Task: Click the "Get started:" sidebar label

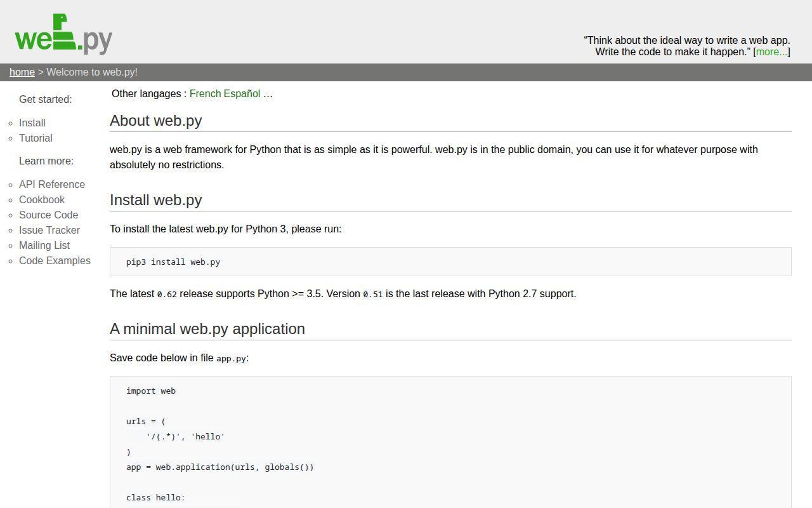Action: (46, 100)
